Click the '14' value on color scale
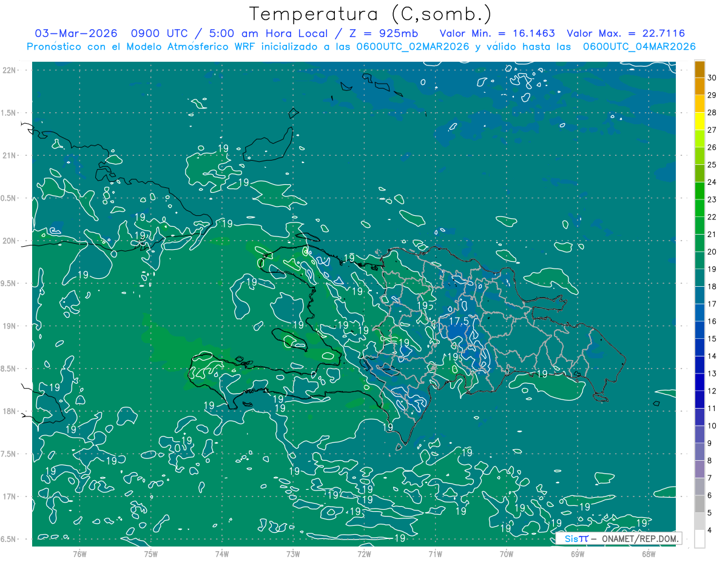 pyautogui.click(x=712, y=356)
